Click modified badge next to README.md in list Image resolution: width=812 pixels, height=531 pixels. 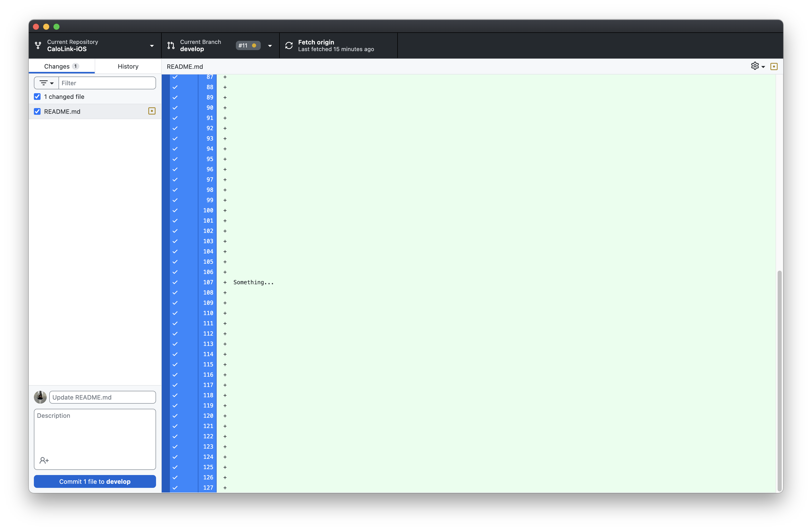pyautogui.click(x=152, y=111)
